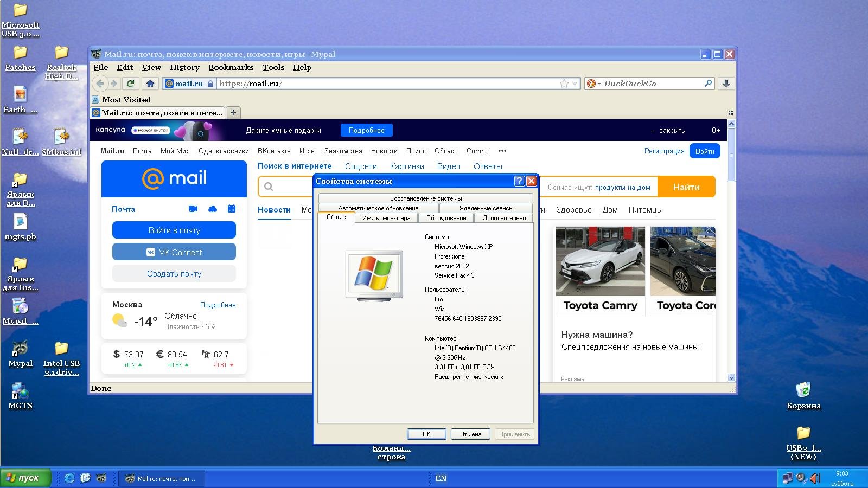The image size is (868, 488).
Task: Expand the URL bar history dropdown arrow
Action: (575, 84)
